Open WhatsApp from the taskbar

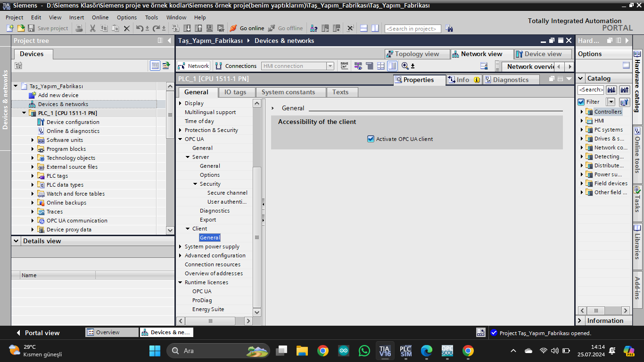[364, 351]
